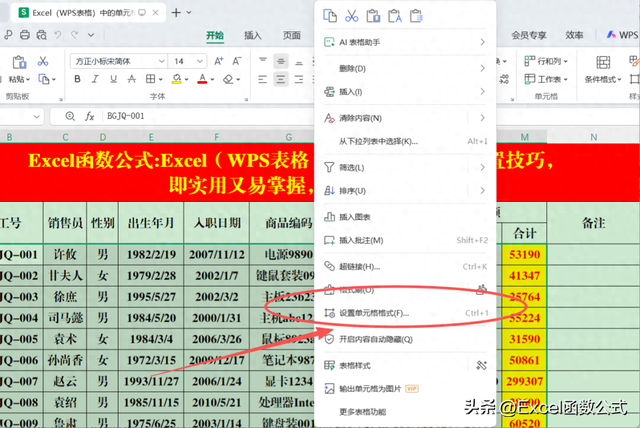
Task: Click the Cut scissors icon in the context menu
Action: click(x=351, y=16)
